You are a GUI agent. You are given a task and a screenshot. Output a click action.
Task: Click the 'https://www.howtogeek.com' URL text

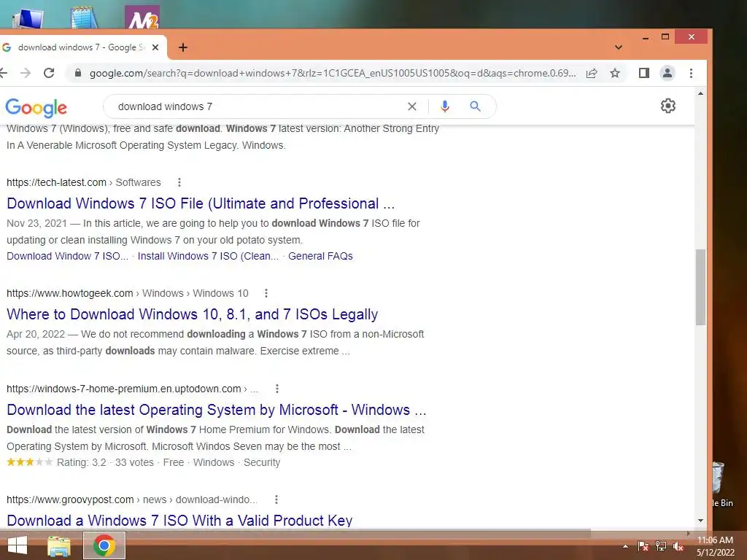click(x=69, y=293)
